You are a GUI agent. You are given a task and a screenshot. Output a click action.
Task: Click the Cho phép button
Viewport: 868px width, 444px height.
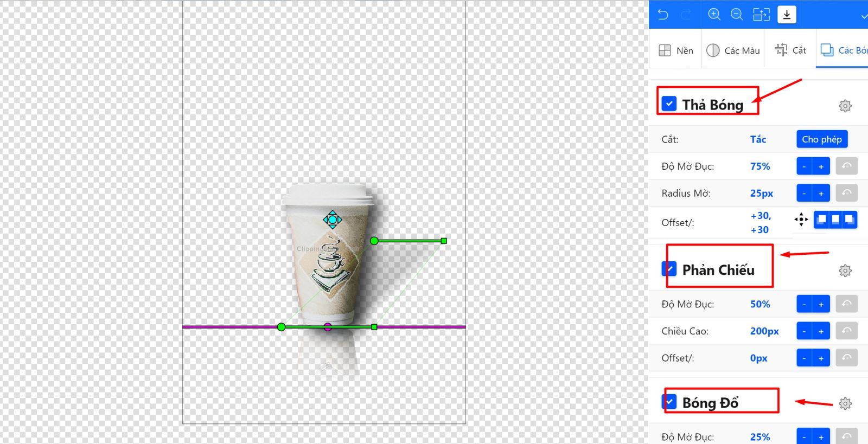coord(822,139)
